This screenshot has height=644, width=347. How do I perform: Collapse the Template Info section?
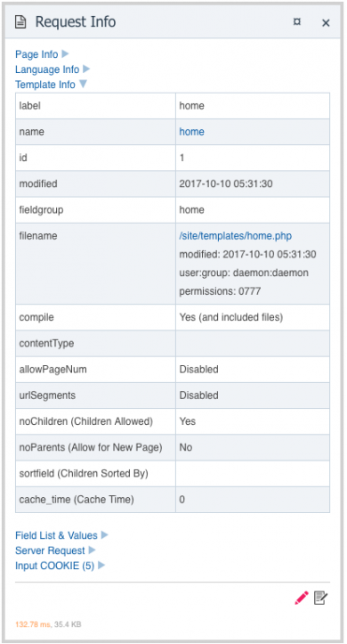click(x=45, y=85)
